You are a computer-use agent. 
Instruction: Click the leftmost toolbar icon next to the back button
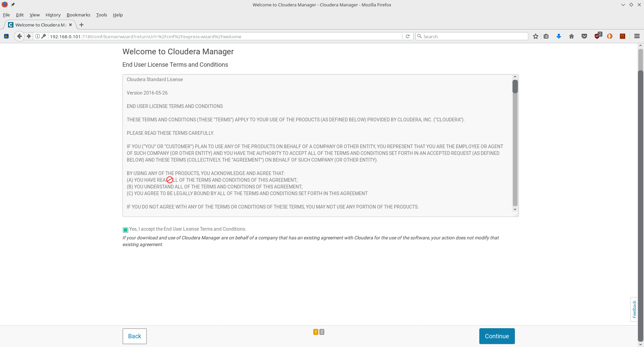point(6,36)
